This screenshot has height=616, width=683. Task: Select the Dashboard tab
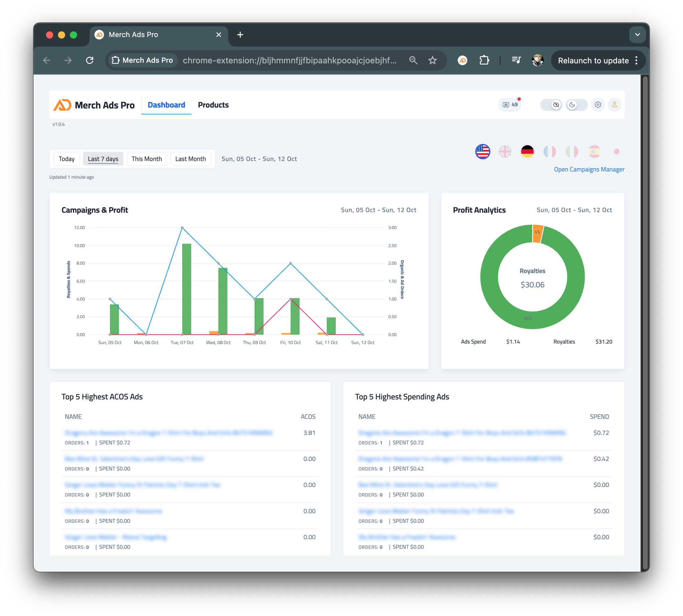[x=166, y=105]
